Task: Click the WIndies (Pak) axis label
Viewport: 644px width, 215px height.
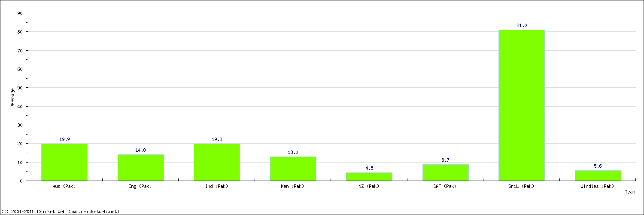Action: pyautogui.click(x=598, y=186)
